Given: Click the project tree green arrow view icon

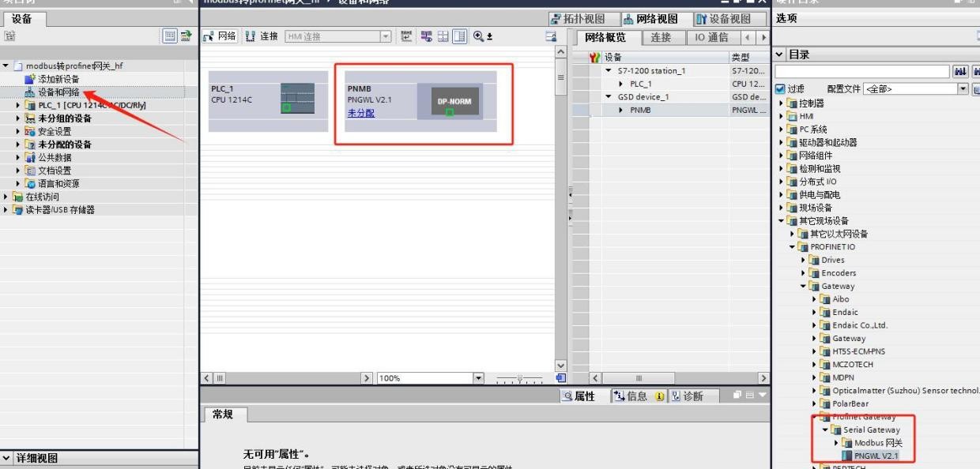Looking at the screenshot, I should 187,36.
